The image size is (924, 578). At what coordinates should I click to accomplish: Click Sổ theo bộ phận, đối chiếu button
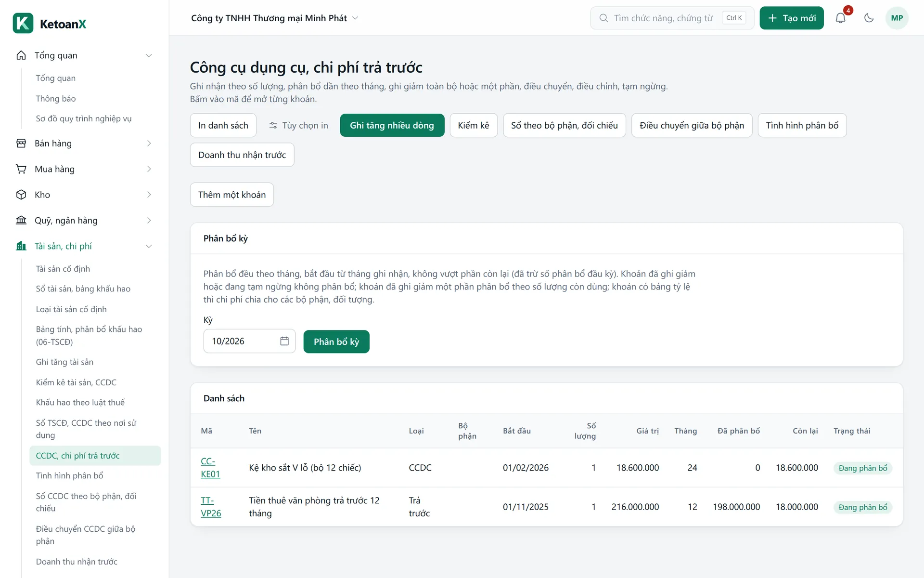(x=565, y=125)
